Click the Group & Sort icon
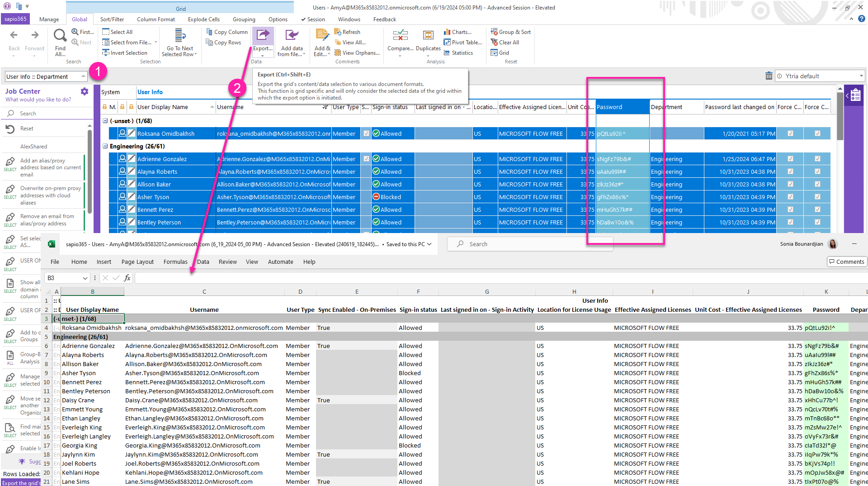The width and height of the screenshot is (868, 486). [x=494, y=32]
